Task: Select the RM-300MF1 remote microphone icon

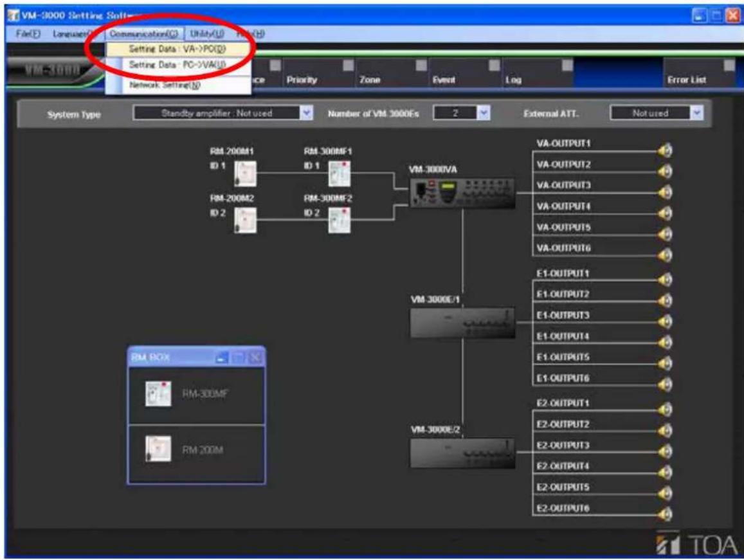Action: tap(340, 174)
